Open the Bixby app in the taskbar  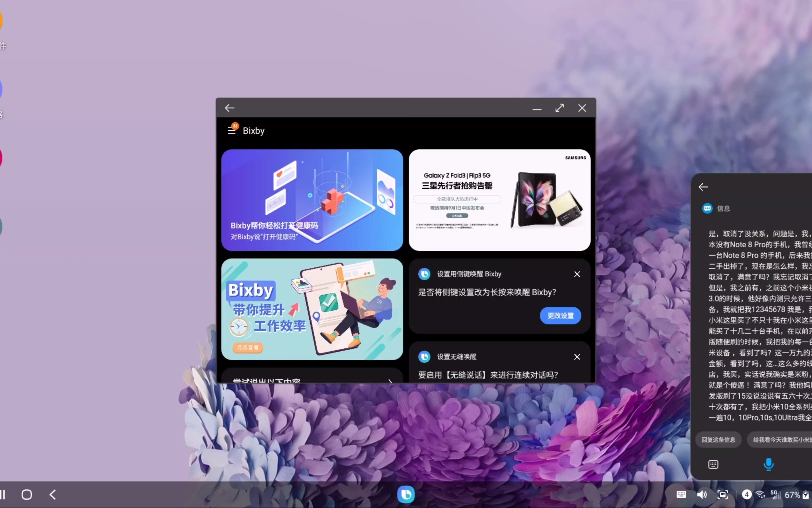click(x=406, y=495)
